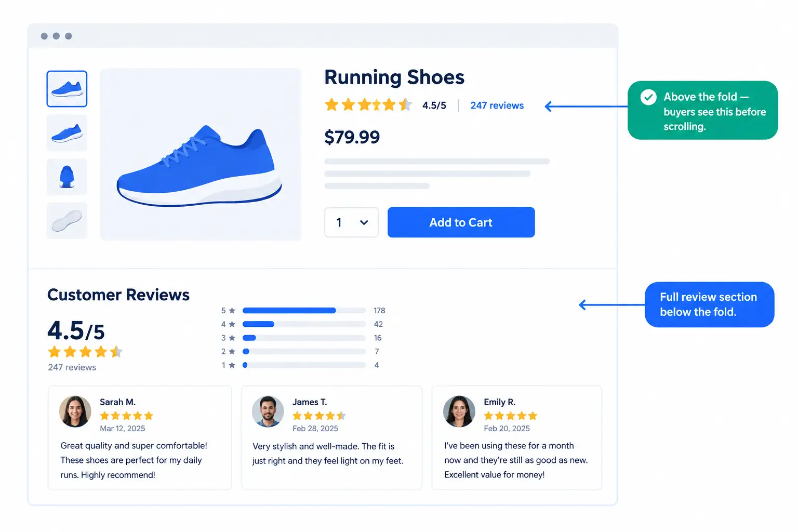Click James T.'s star rating
798x532 pixels.
(319, 416)
